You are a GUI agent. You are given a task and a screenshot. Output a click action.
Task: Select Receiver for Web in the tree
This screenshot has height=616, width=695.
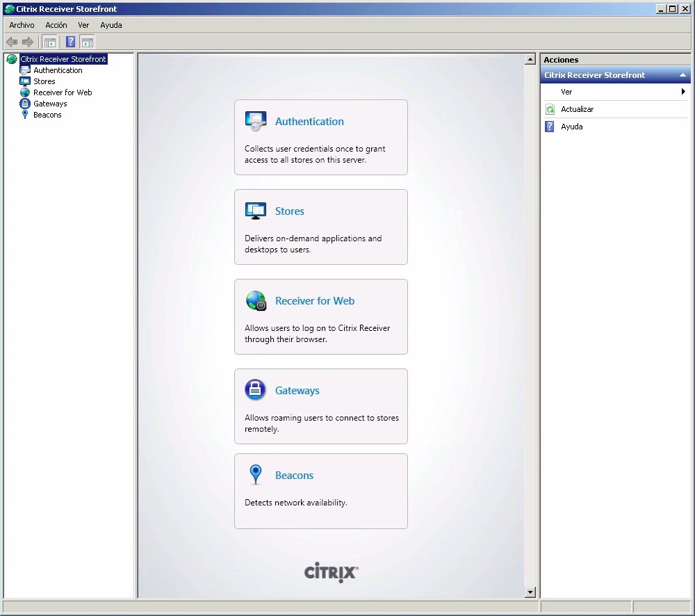click(63, 92)
